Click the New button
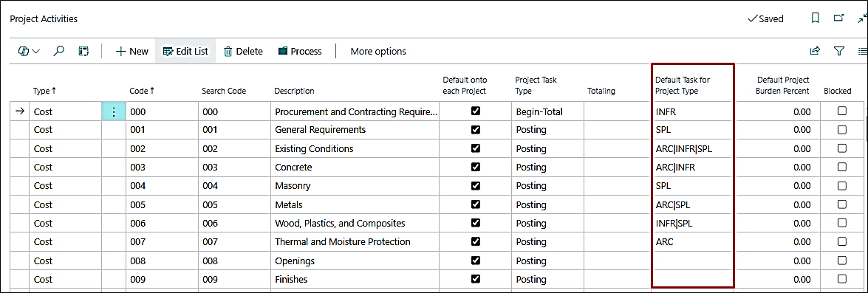 131,51
